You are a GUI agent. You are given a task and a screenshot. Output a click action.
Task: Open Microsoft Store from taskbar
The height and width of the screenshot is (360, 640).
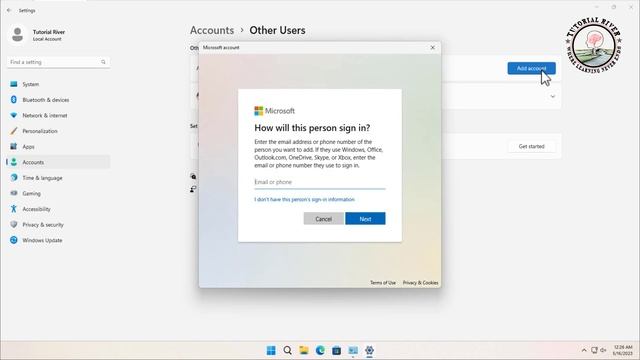pos(336,350)
